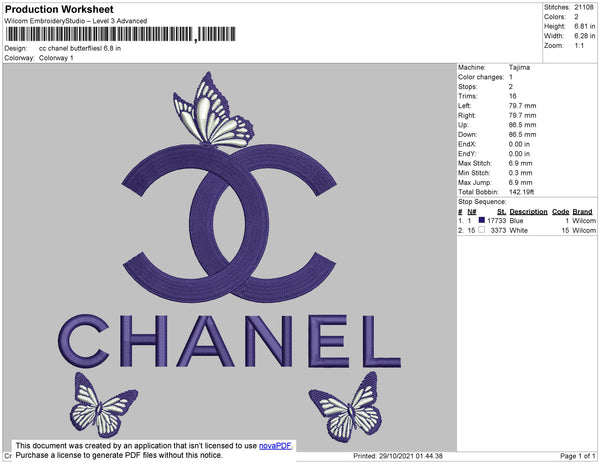Click the 'Page 1 of 1' footer text
Viewport: 600px width, 464px height.
578,456
